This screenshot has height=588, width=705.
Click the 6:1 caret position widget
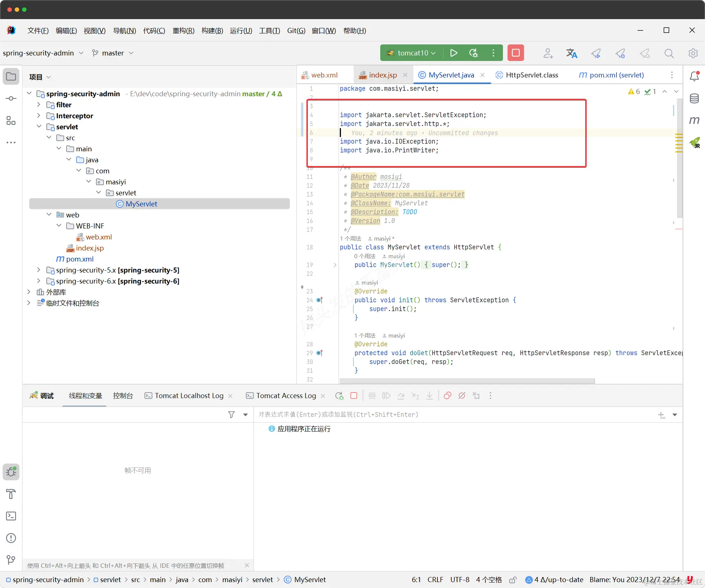click(416, 580)
